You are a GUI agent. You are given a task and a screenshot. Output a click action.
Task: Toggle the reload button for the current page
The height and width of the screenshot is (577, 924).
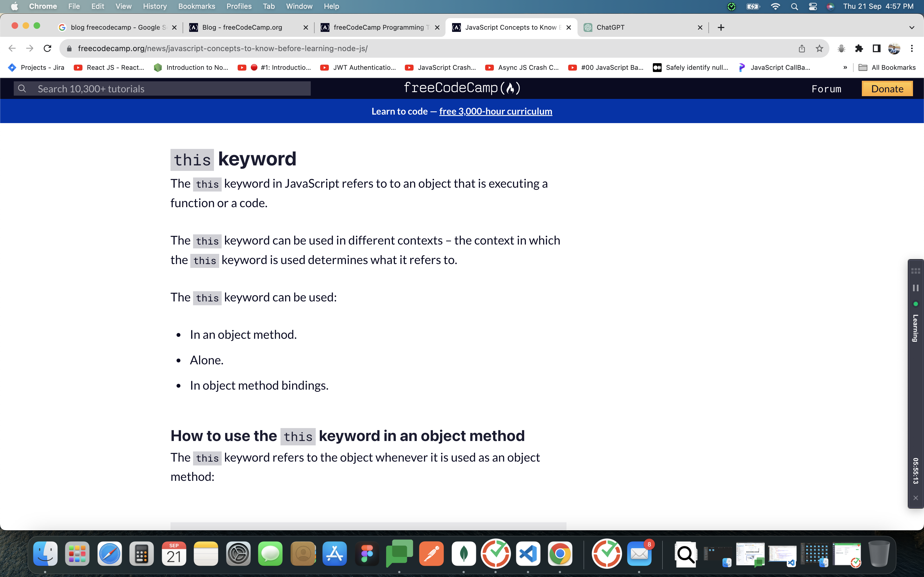pyautogui.click(x=47, y=48)
